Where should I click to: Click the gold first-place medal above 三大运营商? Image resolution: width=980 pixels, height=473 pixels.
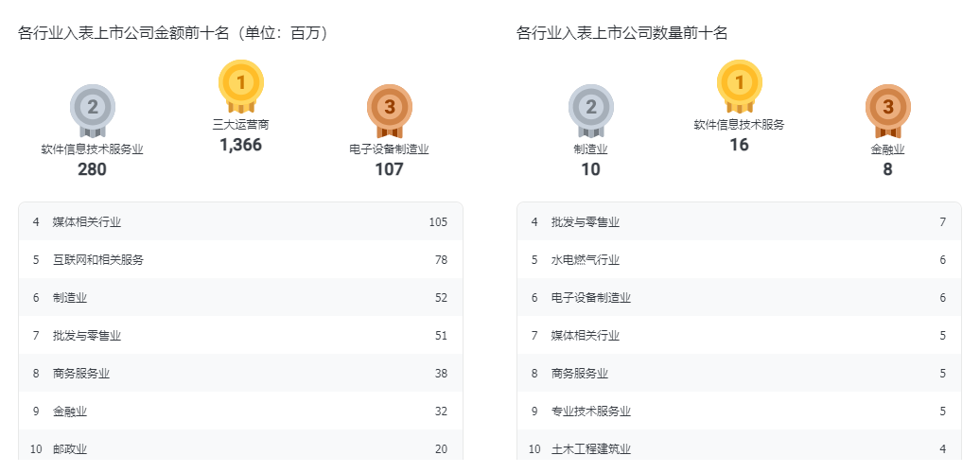[x=241, y=84]
